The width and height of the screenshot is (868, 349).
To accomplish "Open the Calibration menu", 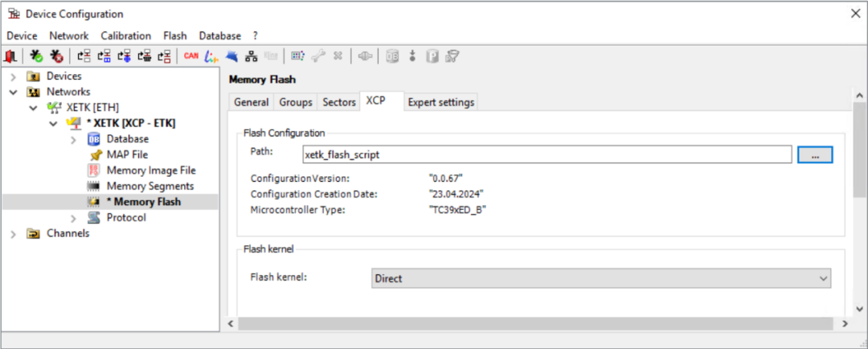I will (x=125, y=36).
